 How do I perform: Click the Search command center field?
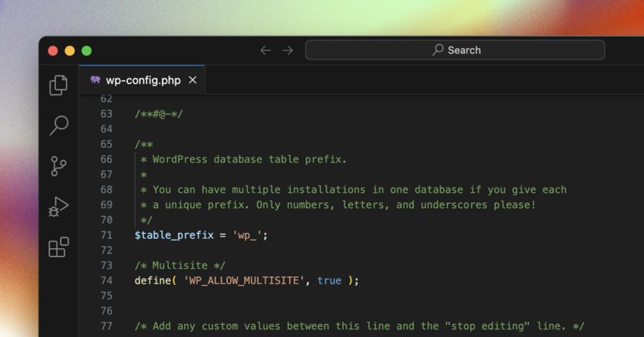tap(455, 50)
